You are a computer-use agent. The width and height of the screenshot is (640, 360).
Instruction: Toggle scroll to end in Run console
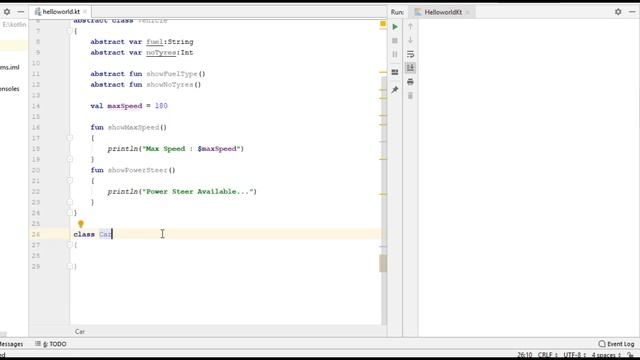410,68
